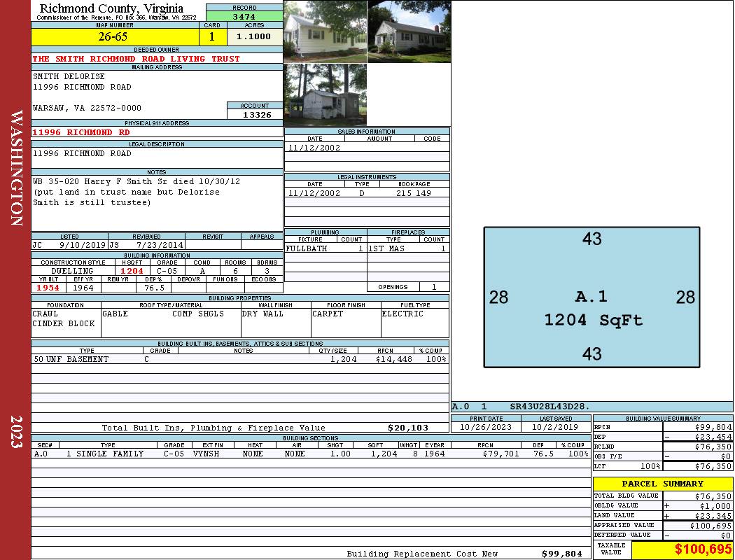Click sketch code SR43U28L43D28.

click(549, 406)
